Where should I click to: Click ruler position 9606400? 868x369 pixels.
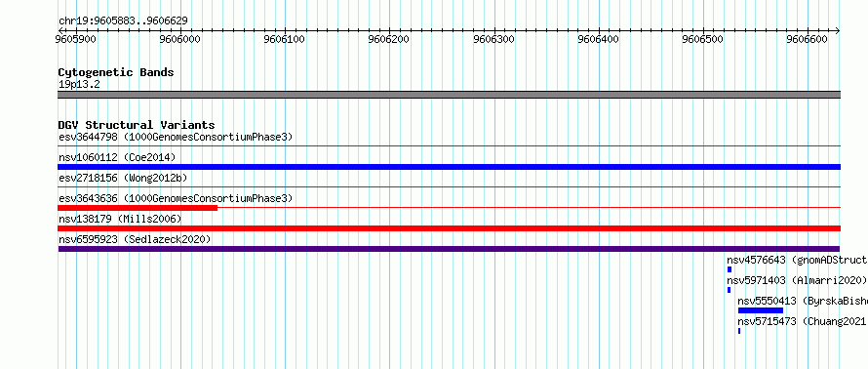599,39
